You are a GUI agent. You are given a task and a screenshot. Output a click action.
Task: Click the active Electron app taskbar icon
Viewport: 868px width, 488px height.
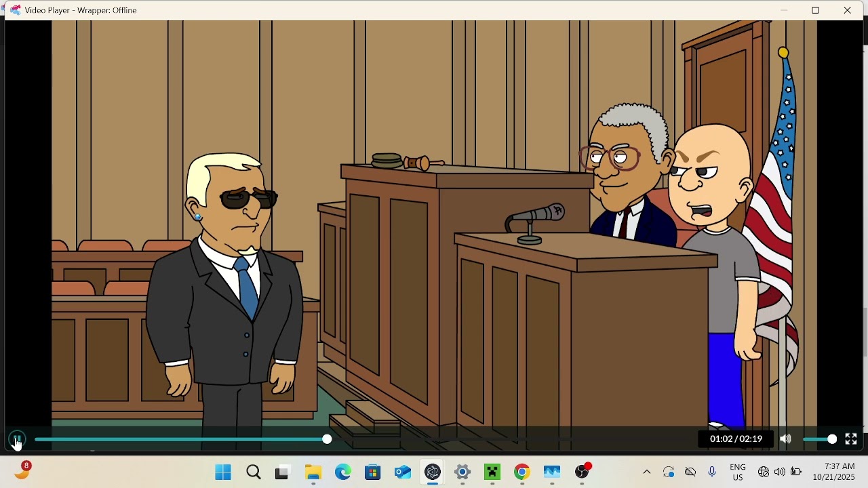coord(433,472)
